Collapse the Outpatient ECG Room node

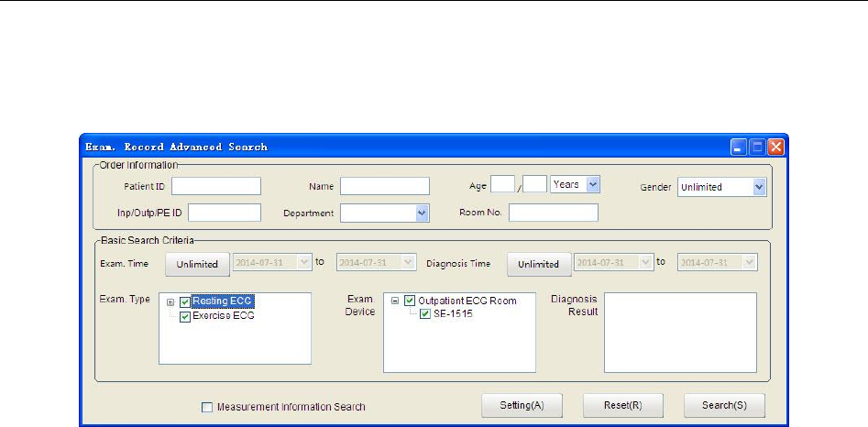point(395,301)
